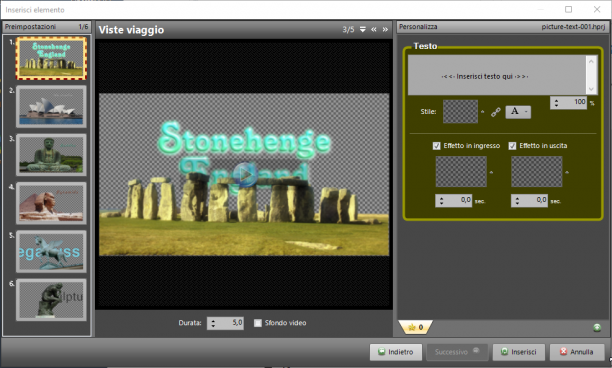Adjust the Durata stepper arrows
Screen dimensions: 612x368
[x=213, y=323]
